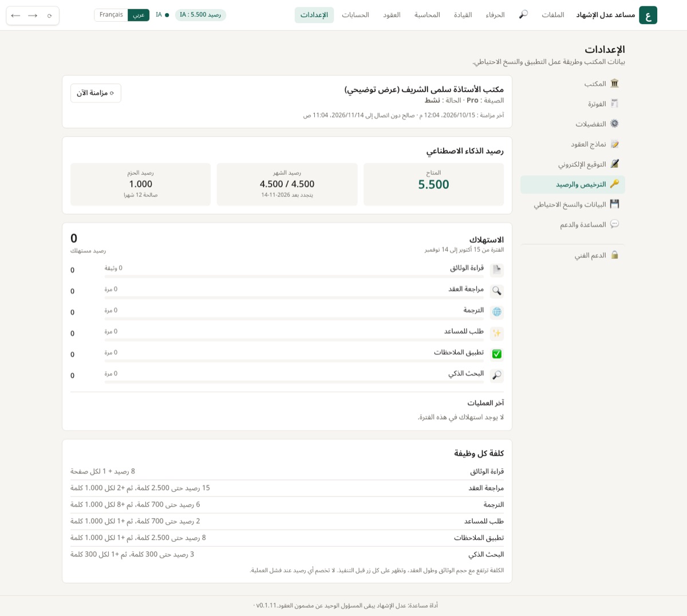Open التفضيلات settings section
Image resolution: width=687 pixels, height=616 pixels.
pos(572,124)
